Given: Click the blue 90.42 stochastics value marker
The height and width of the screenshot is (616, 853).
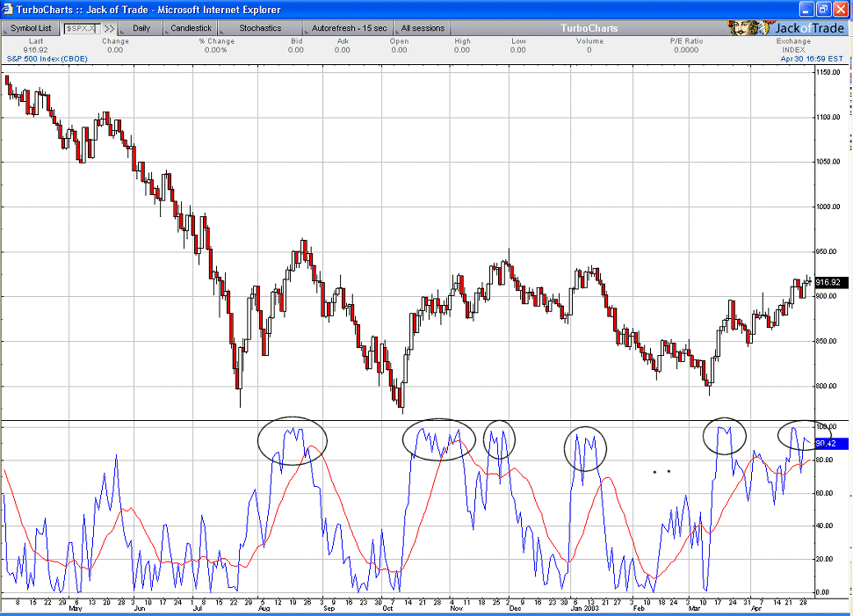Looking at the screenshot, I should pyautogui.click(x=831, y=444).
